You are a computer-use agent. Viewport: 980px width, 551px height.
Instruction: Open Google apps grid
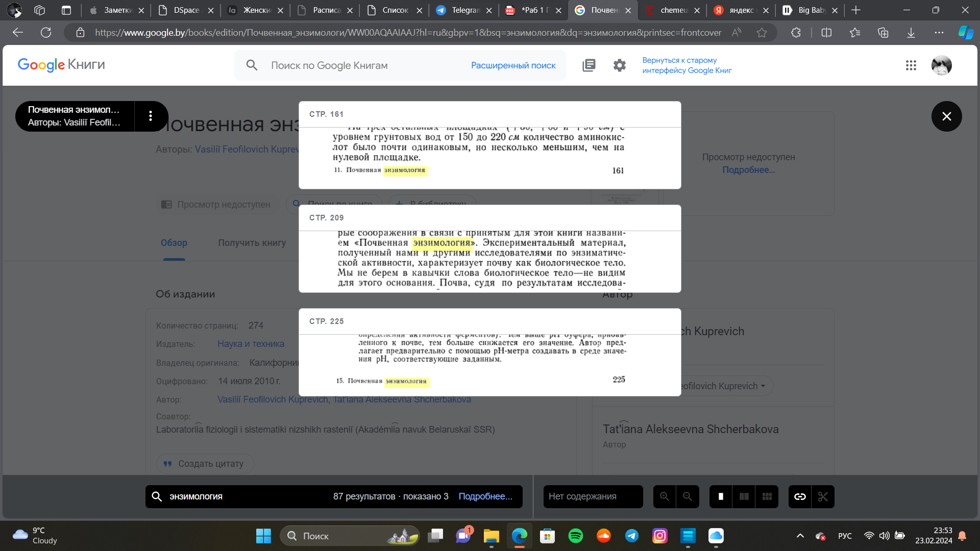(911, 65)
